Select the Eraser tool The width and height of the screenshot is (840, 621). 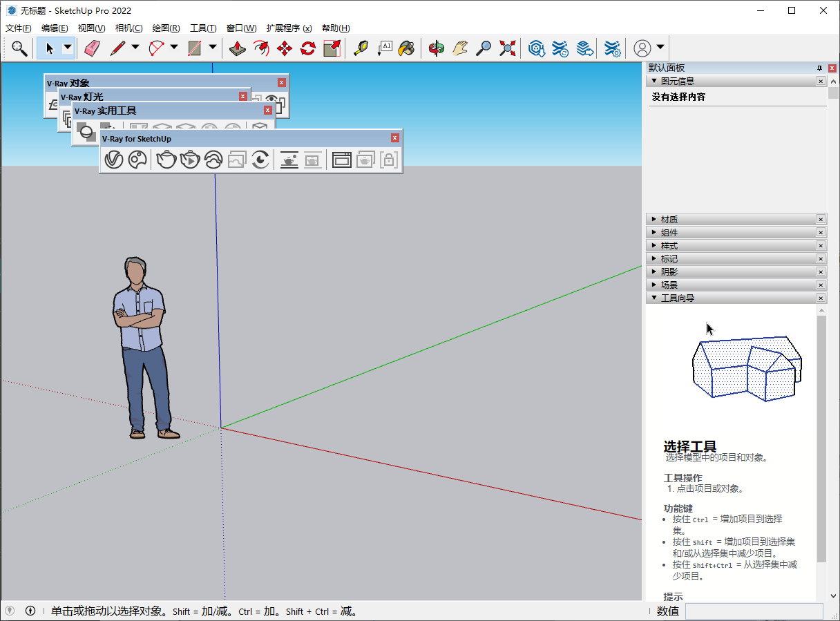click(x=91, y=48)
